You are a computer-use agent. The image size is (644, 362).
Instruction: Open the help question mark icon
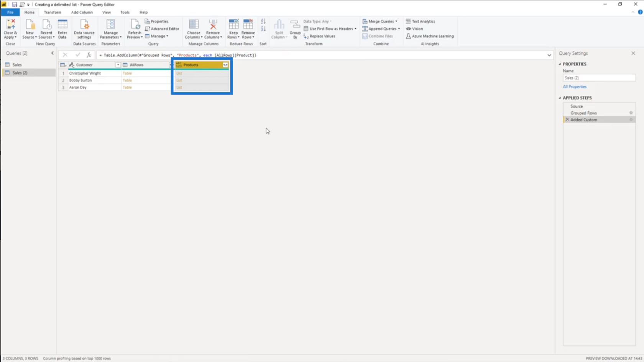[x=640, y=12]
